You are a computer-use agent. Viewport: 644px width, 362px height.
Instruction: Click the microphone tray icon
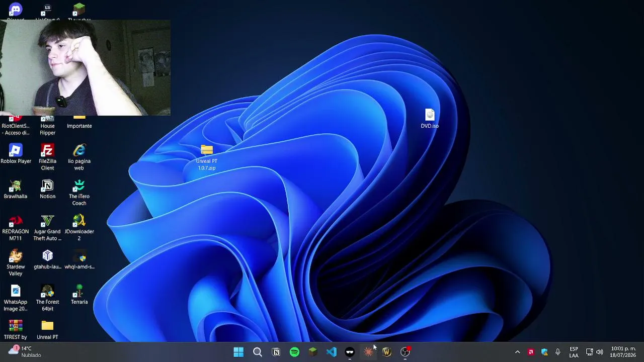coord(557,352)
